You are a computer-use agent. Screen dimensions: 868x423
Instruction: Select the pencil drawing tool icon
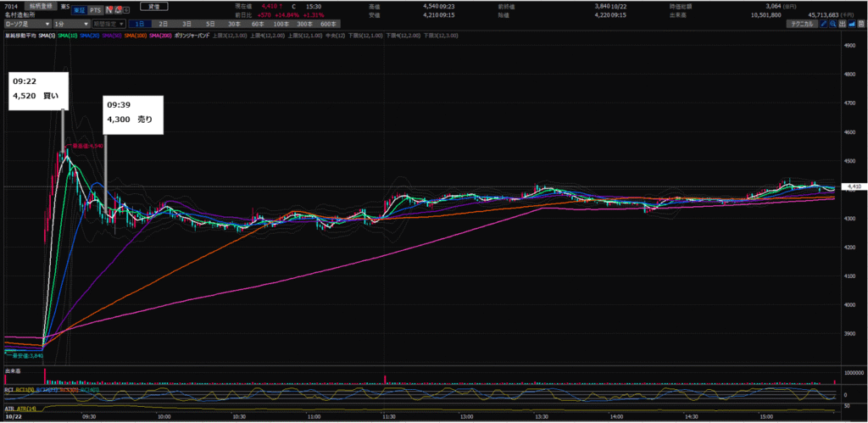[x=823, y=24]
